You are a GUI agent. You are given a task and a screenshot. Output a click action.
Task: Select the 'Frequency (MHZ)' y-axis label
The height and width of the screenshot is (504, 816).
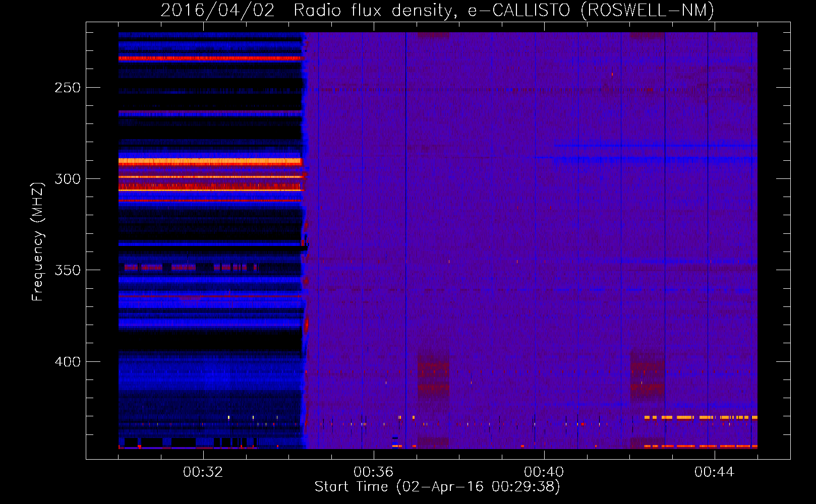38,242
